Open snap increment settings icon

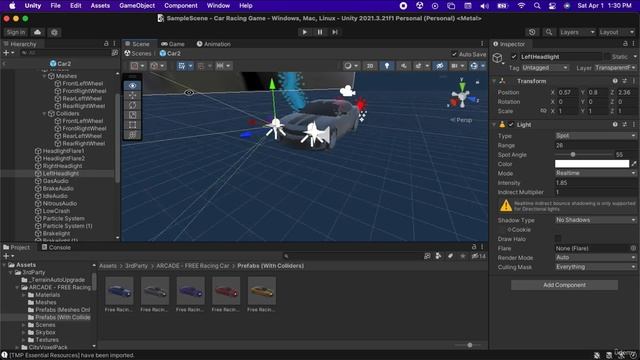coord(223,66)
